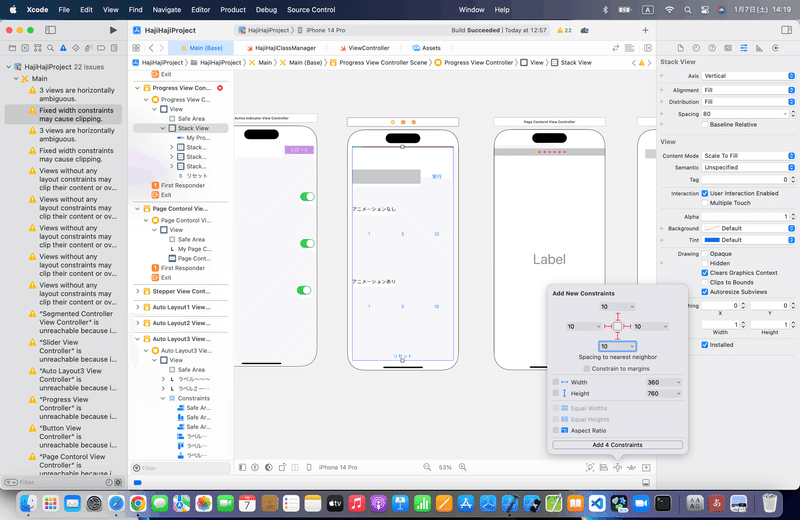Screen dimensions: 800x520
Task: Check the Aspect Ratio constraint checkbox
Action: click(x=556, y=430)
